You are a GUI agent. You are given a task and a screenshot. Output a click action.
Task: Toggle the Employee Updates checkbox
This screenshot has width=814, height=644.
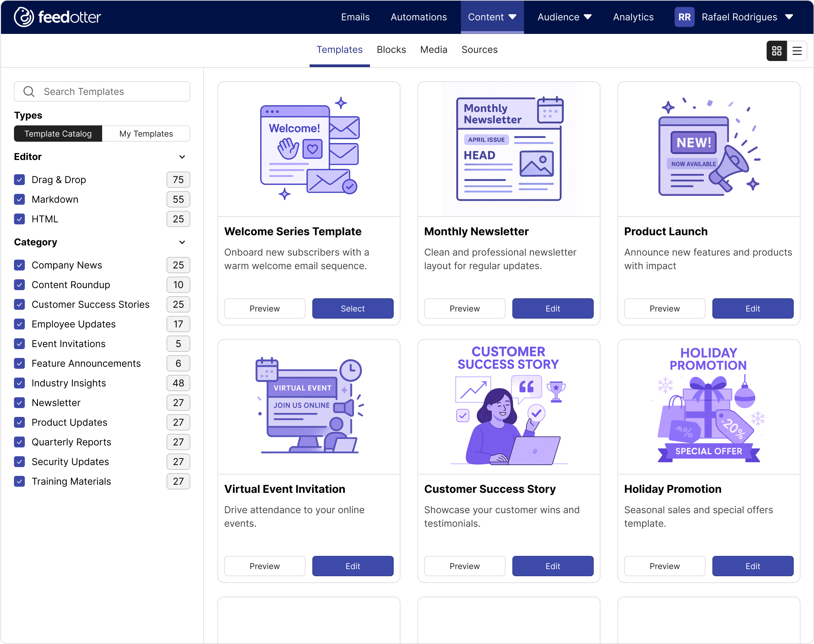coord(20,324)
